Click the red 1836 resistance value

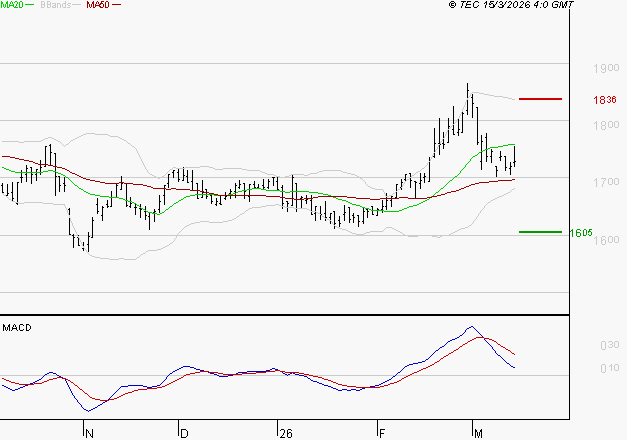(605, 100)
